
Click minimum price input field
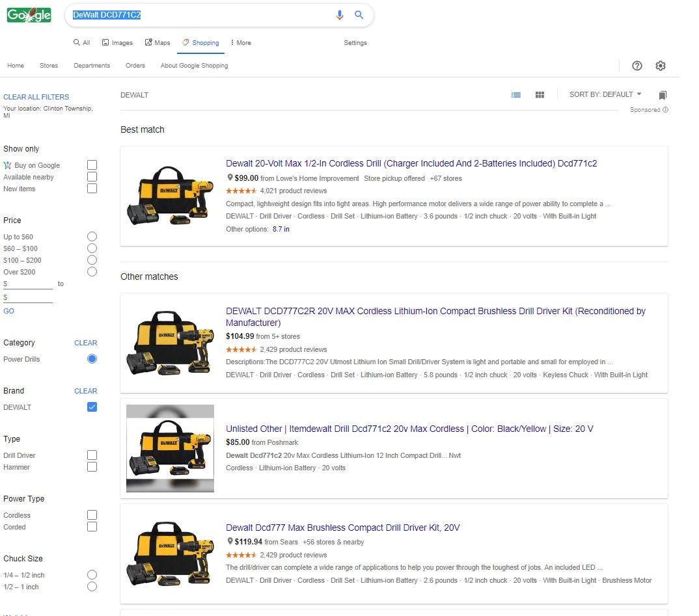(27, 284)
